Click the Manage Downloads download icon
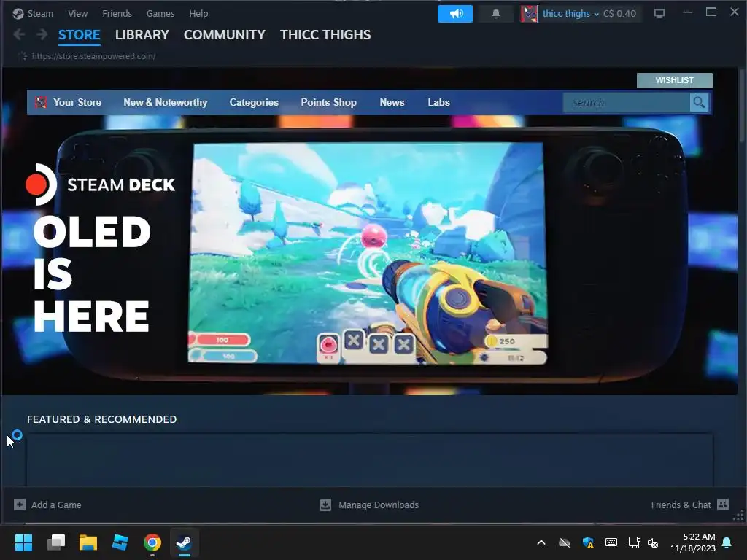The height and width of the screenshot is (560, 747). point(325,505)
